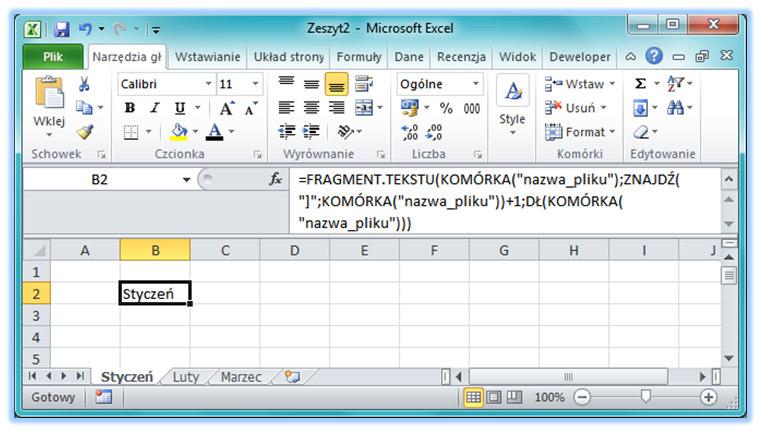759x431 pixels.
Task: Click the Fill down icon
Action: (x=640, y=108)
